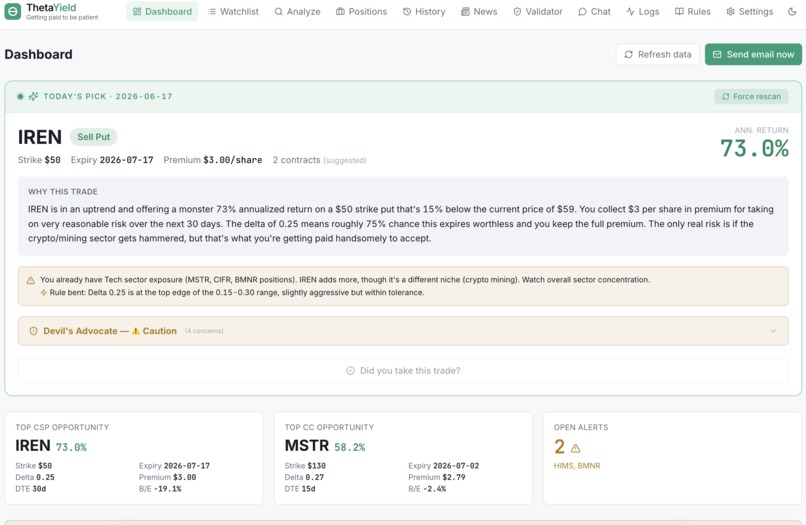Click the Force rescan button

point(751,97)
